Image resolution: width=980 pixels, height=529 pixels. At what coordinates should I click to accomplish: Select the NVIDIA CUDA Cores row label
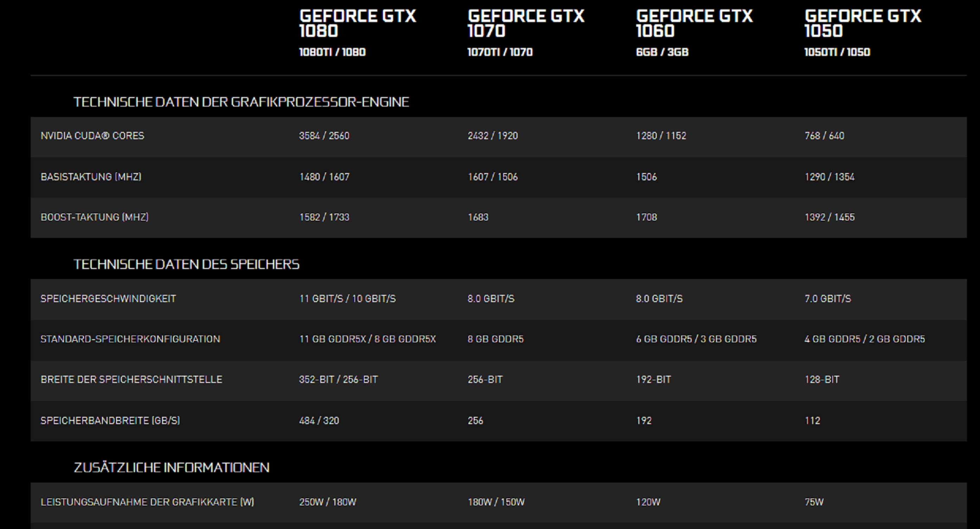(x=92, y=136)
